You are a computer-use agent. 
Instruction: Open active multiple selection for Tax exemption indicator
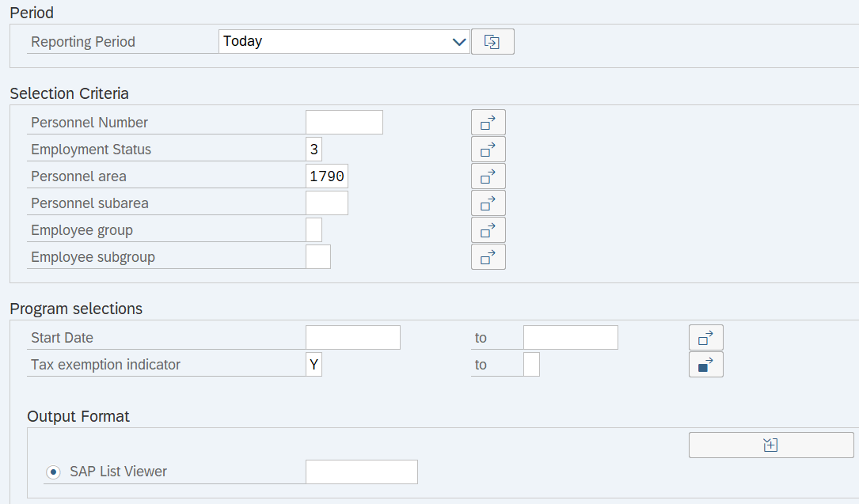(x=705, y=364)
